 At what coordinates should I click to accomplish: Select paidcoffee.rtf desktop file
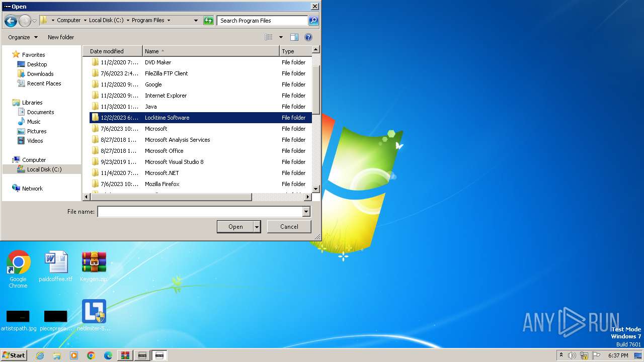(x=56, y=266)
